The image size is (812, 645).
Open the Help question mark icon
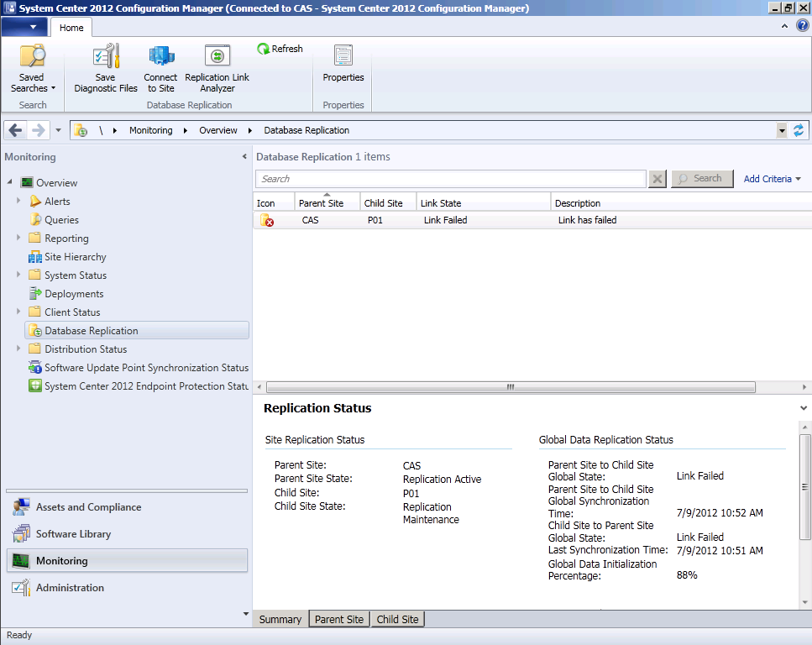[802, 25]
